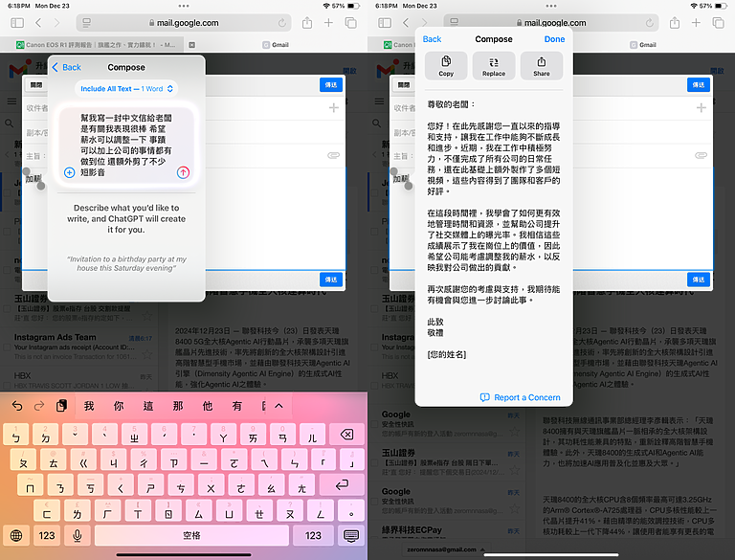Open new tab with plus in left Safari

pyautogui.click(x=328, y=23)
